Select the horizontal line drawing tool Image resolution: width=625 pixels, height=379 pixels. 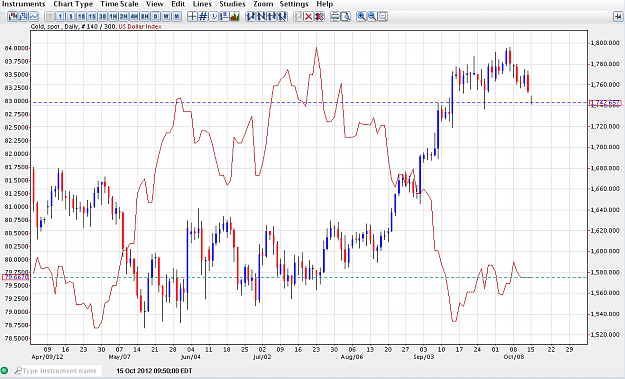click(272, 16)
